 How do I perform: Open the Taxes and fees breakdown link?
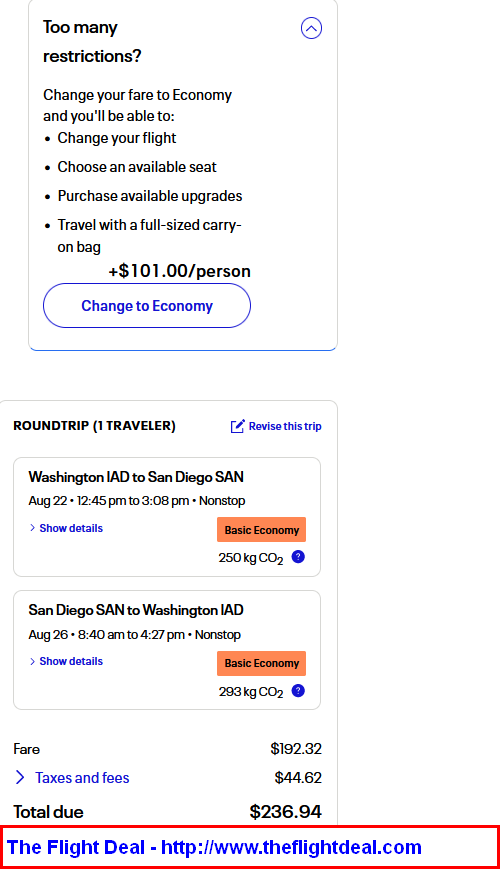point(82,778)
